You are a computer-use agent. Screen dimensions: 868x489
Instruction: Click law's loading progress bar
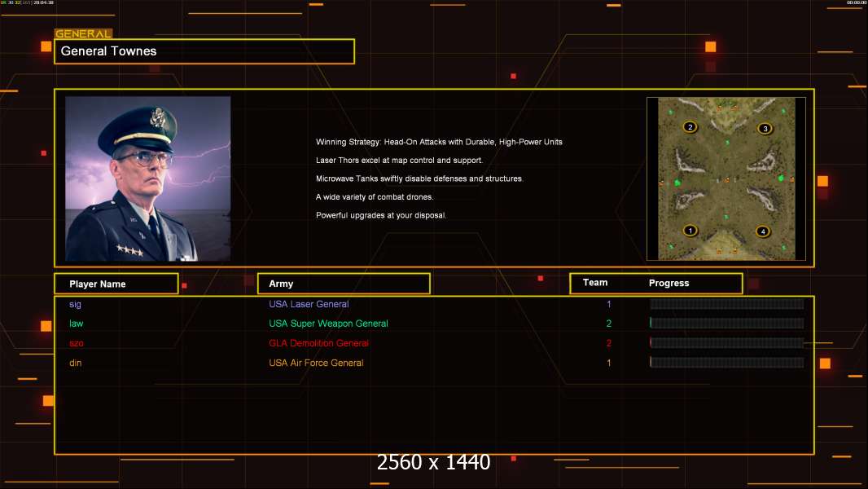pyautogui.click(x=727, y=323)
